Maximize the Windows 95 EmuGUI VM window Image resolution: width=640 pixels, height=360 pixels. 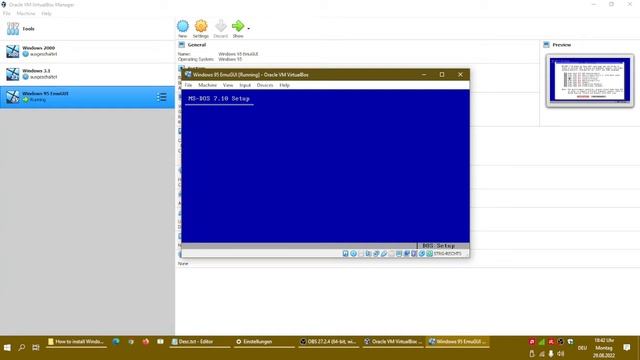tap(442, 74)
